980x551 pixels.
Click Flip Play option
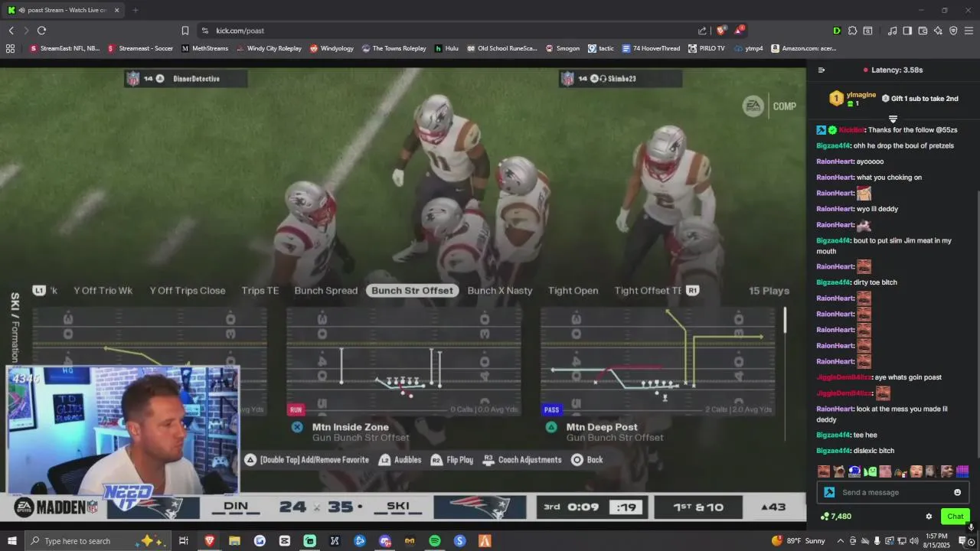pyautogui.click(x=452, y=460)
